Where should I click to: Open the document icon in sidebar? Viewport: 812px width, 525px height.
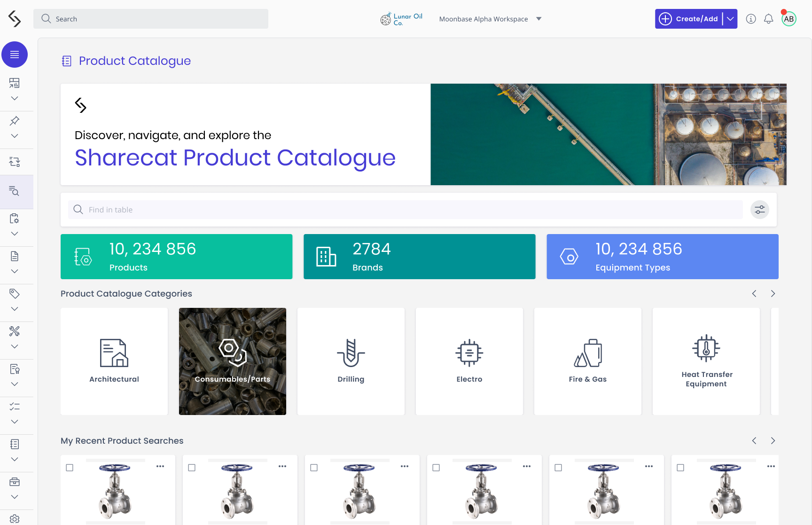click(x=15, y=256)
